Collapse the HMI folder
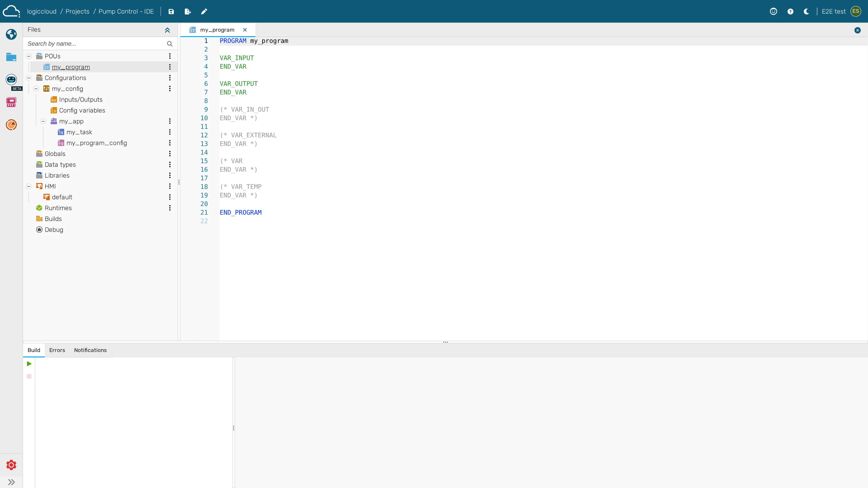The height and width of the screenshot is (488, 868). [29, 186]
